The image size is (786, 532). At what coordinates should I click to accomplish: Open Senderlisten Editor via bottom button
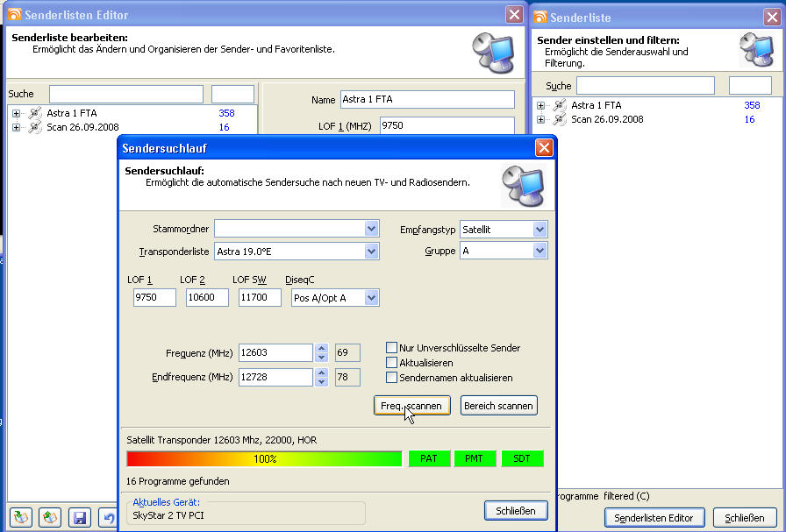click(x=654, y=518)
